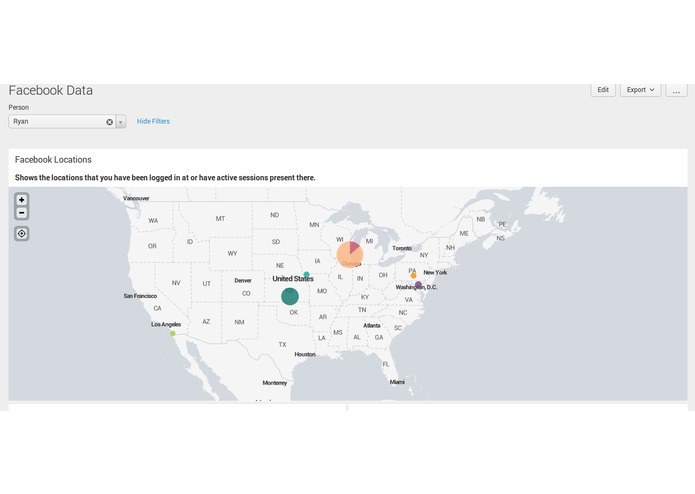Viewport: 695px width, 494px height.
Task: Select the pink slice of Chicago marker
Action: [354, 247]
